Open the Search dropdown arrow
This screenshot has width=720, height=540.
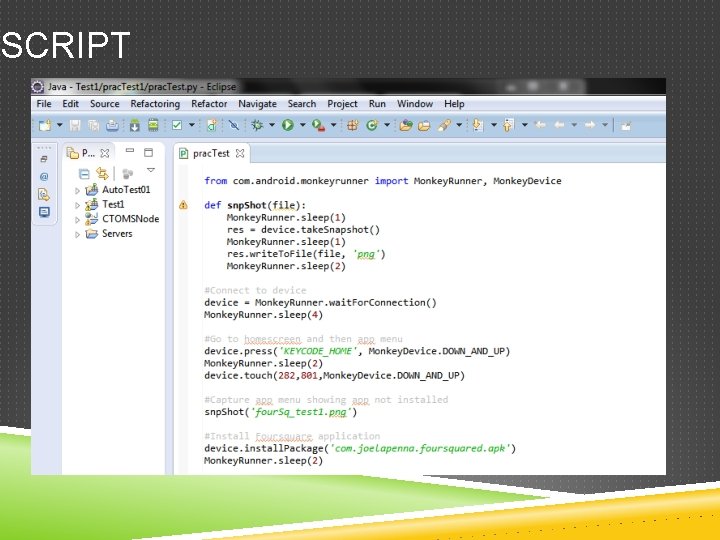pos(459,125)
